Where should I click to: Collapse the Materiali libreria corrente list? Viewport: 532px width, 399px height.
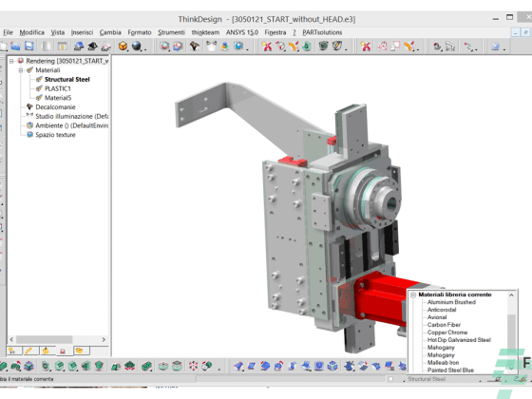point(413,294)
